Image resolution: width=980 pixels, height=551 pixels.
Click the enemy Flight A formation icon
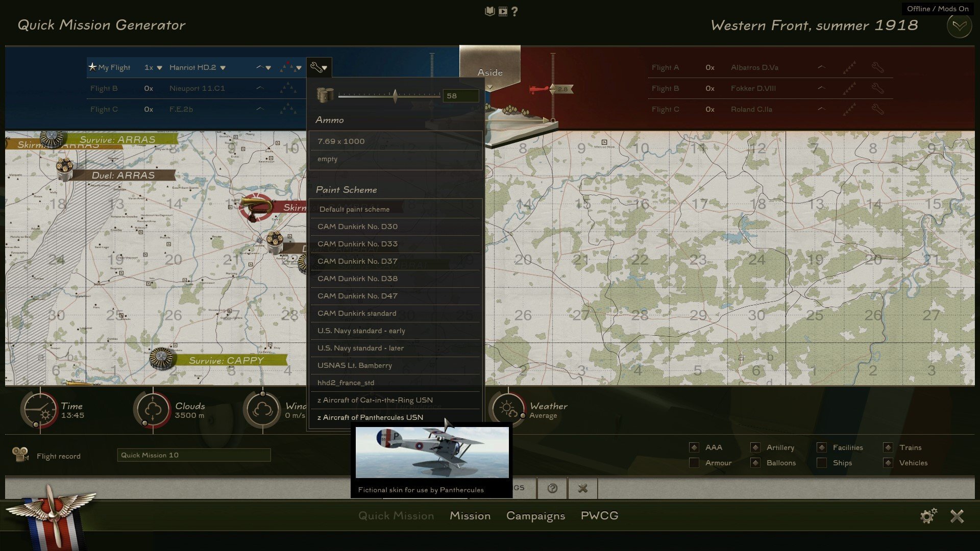[x=849, y=67]
